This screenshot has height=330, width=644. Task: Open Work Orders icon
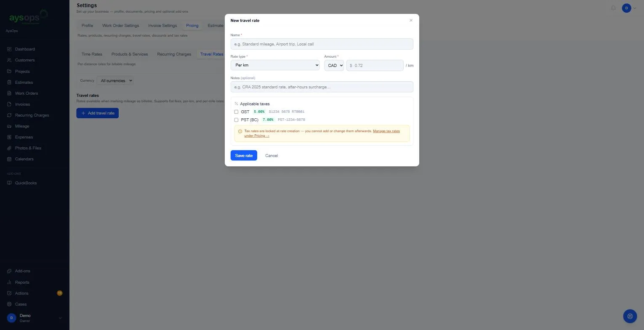pyautogui.click(x=9, y=93)
